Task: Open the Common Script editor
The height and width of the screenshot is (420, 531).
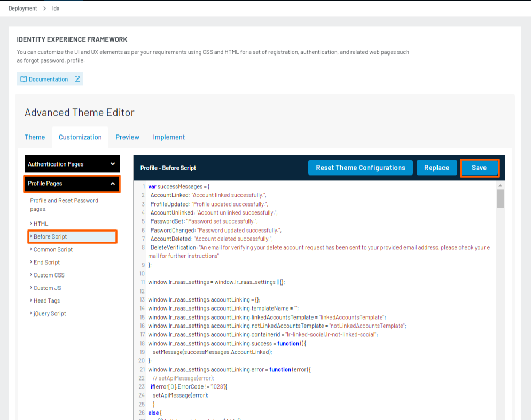Action: click(52, 249)
